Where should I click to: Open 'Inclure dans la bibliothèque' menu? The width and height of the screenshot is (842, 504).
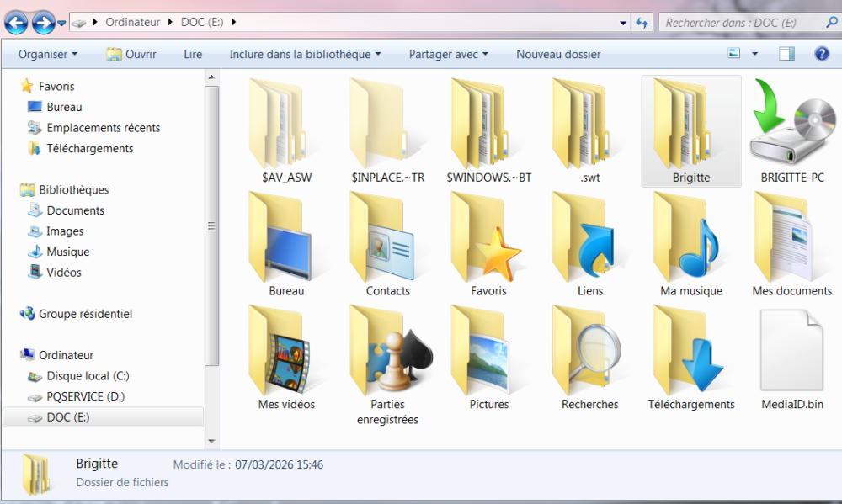[x=305, y=54]
